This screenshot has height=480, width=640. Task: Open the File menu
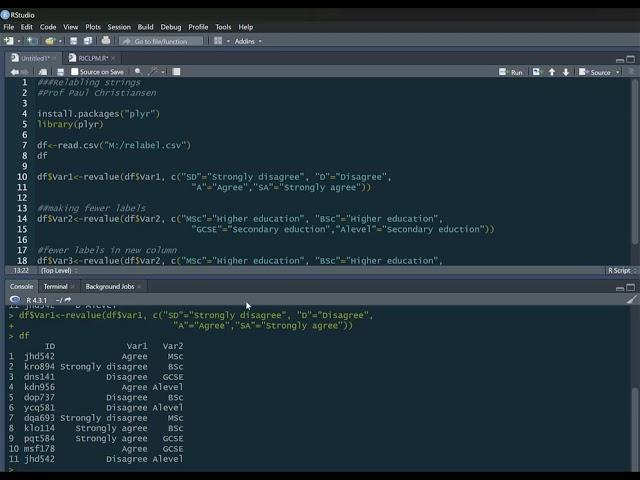coord(9,27)
